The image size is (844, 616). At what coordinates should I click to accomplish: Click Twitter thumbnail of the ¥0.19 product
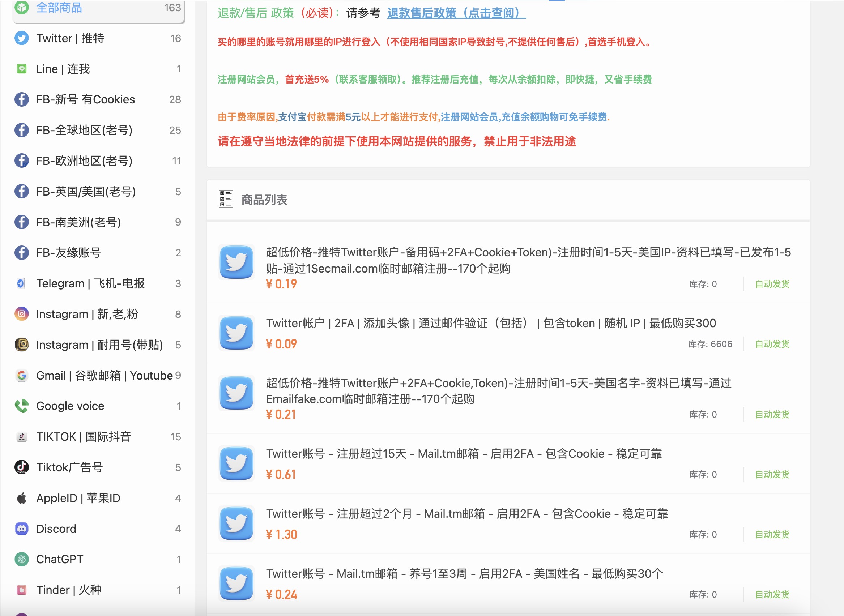(236, 262)
